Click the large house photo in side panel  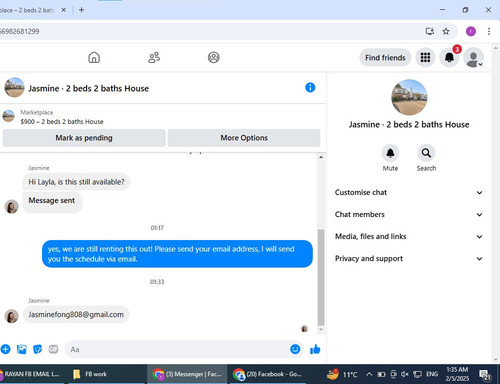(x=409, y=97)
